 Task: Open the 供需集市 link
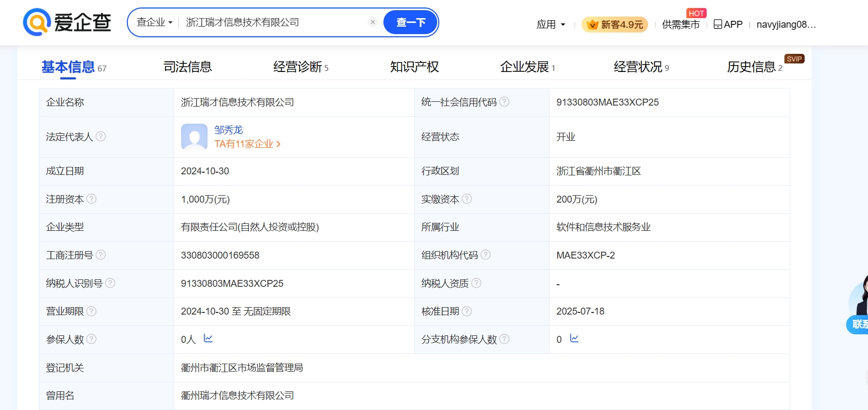[x=681, y=25]
